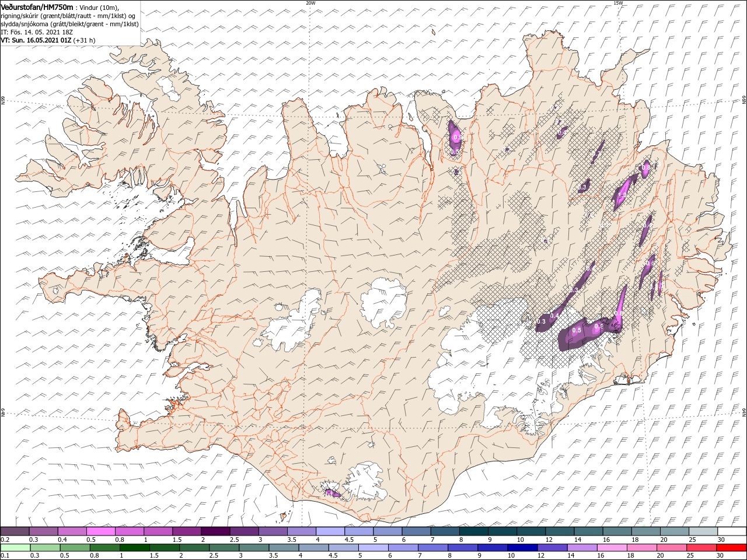Pick the 20 mm pink rain scale swatch
The height and width of the screenshot is (560, 747).
coord(672,548)
